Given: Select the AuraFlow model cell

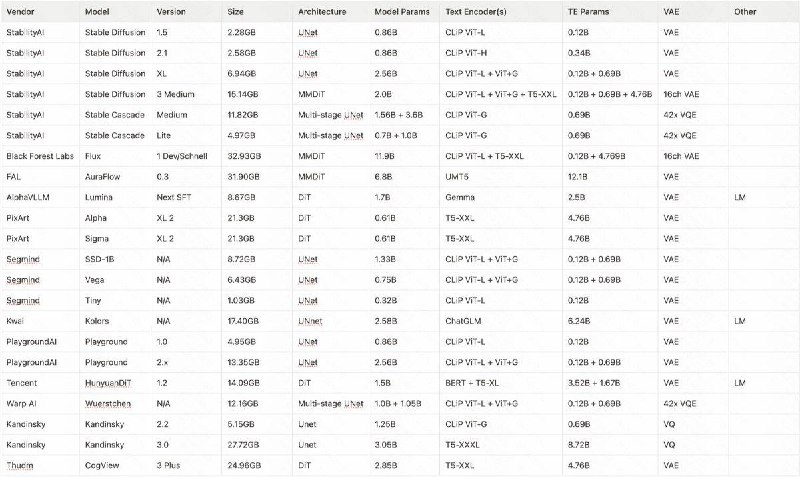Looking at the screenshot, I should click(x=104, y=177).
